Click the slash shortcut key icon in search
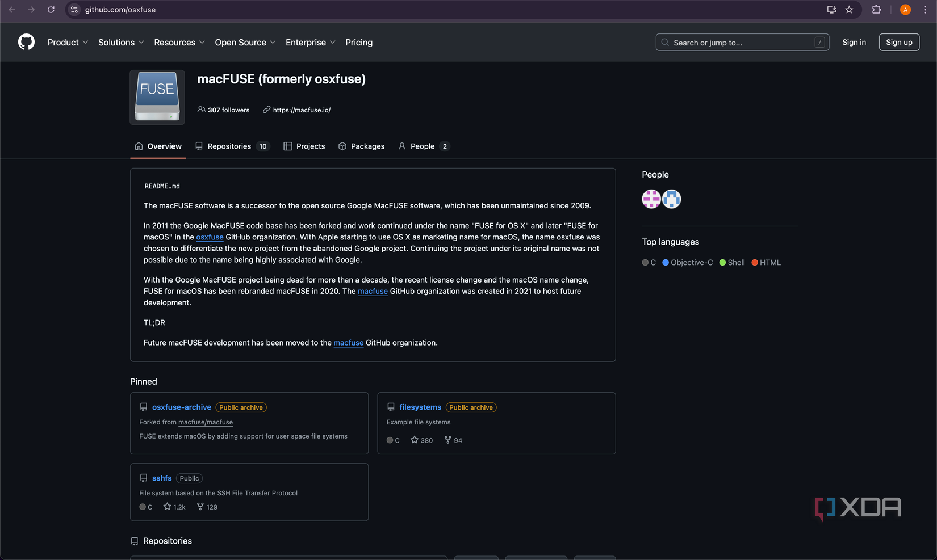 pos(819,43)
